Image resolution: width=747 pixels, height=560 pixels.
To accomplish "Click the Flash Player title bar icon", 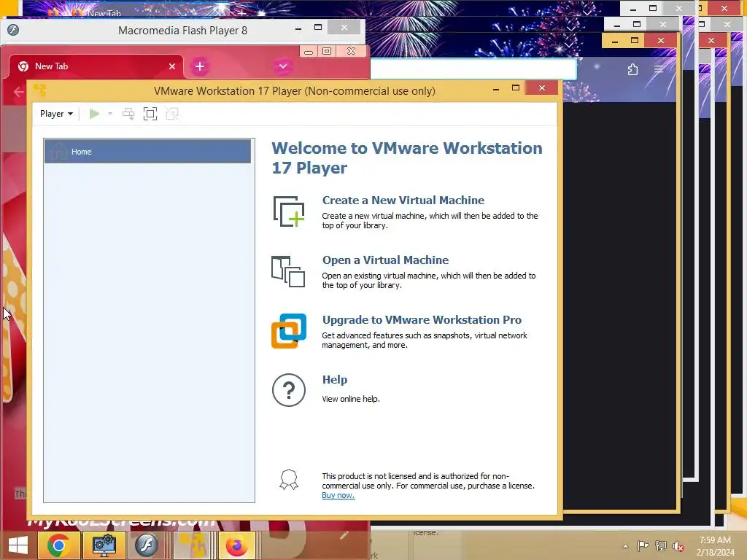I will [x=13, y=30].
